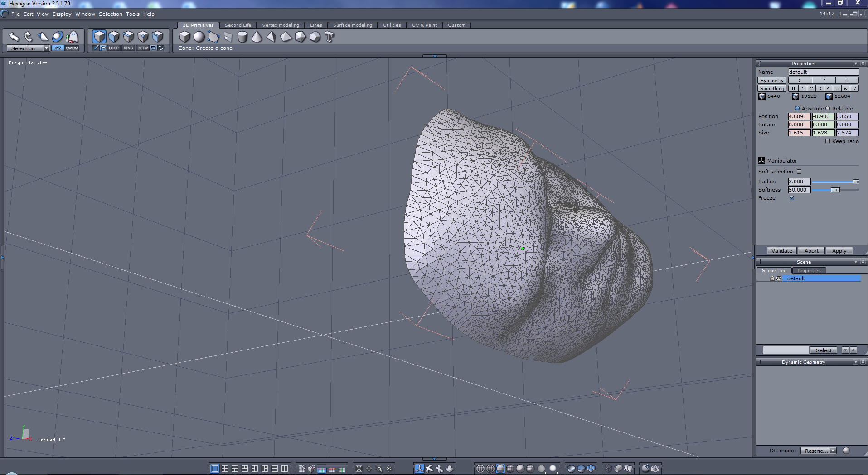The image size is (868, 475).
Task: Click the eye view icon in bottom toolbar
Action: (x=389, y=469)
